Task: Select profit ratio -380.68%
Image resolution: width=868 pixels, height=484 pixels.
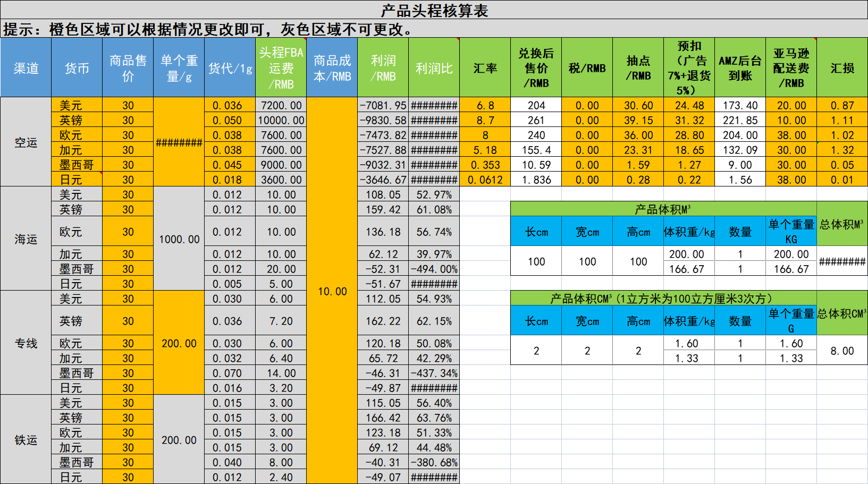Action: [434, 462]
